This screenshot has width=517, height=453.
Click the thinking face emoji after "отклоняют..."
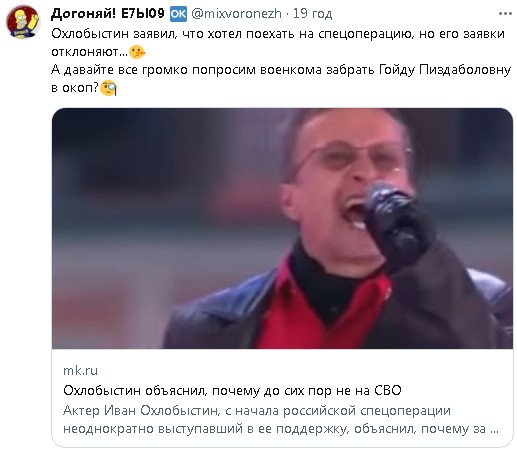point(137,52)
